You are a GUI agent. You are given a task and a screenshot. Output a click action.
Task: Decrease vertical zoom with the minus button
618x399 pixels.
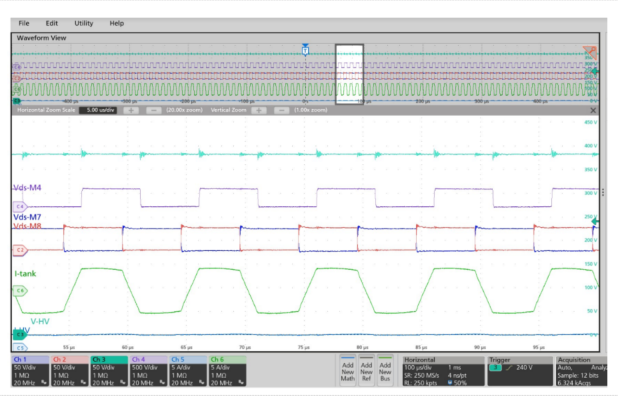[x=281, y=110]
